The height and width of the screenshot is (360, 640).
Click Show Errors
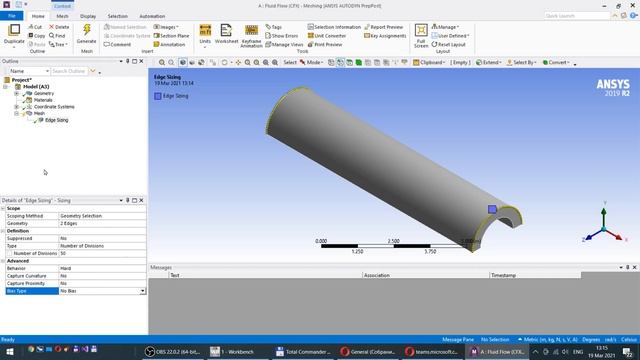282,36
